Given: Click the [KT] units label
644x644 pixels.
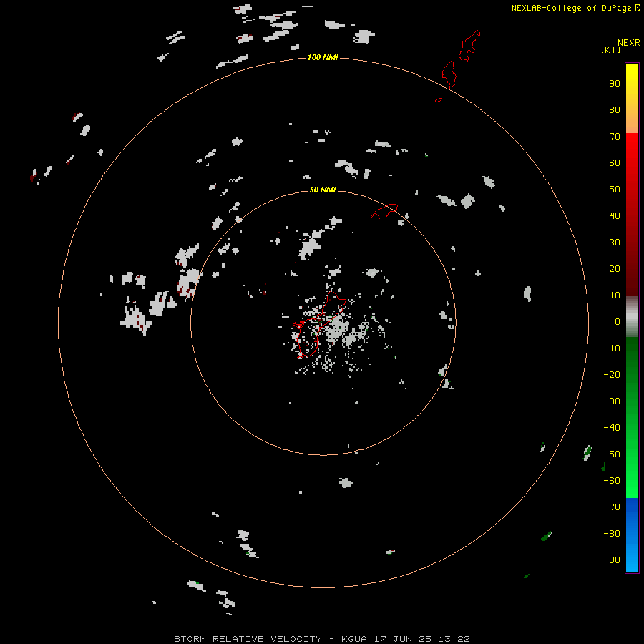Looking at the screenshot, I should tap(610, 49).
